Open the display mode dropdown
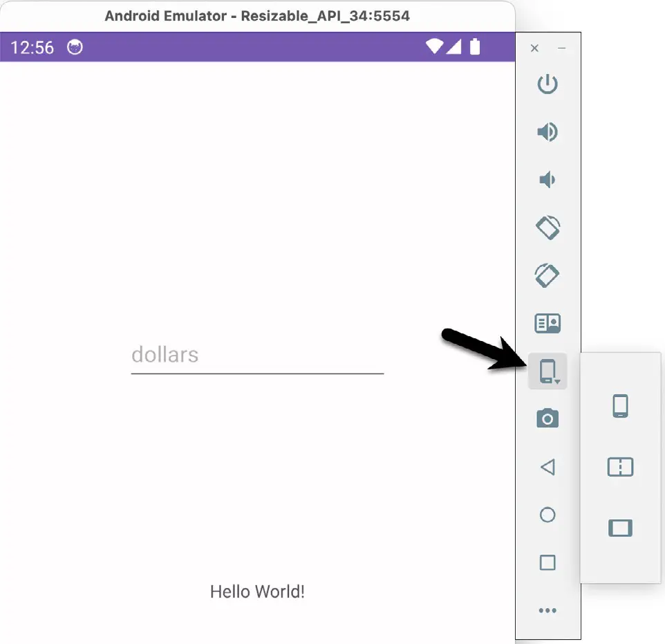Viewport: 665px width, 644px height. click(547, 371)
